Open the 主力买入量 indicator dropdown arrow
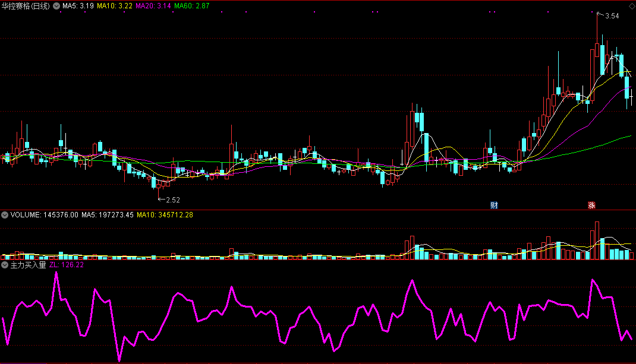The image size is (636, 364). coord(5,265)
